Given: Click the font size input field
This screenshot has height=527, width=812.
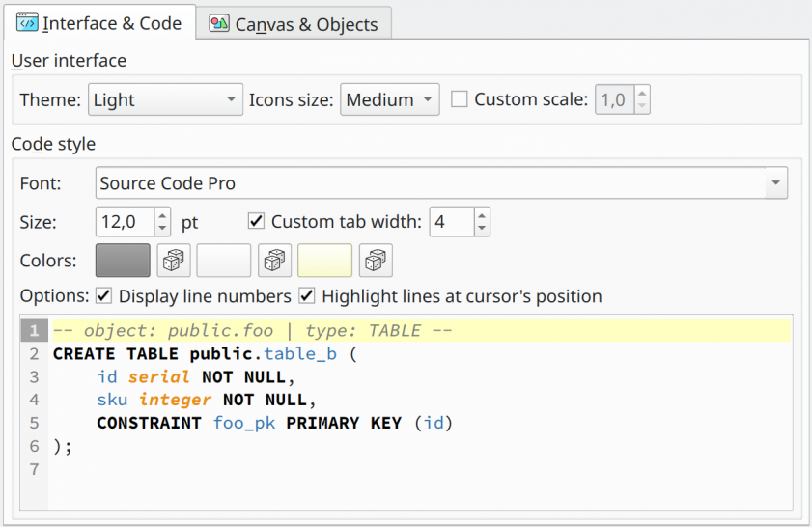Looking at the screenshot, I should click(126, 222).
